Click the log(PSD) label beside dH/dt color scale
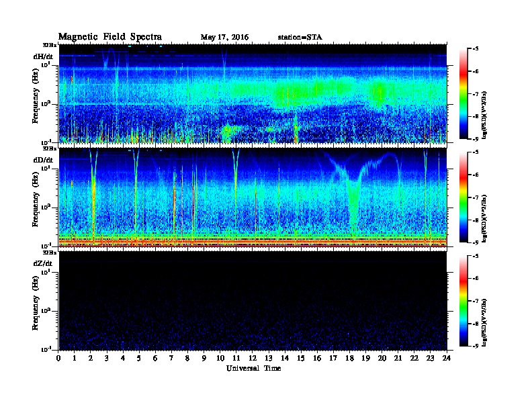This screenshot has width=532, height=411. point(484,116)
